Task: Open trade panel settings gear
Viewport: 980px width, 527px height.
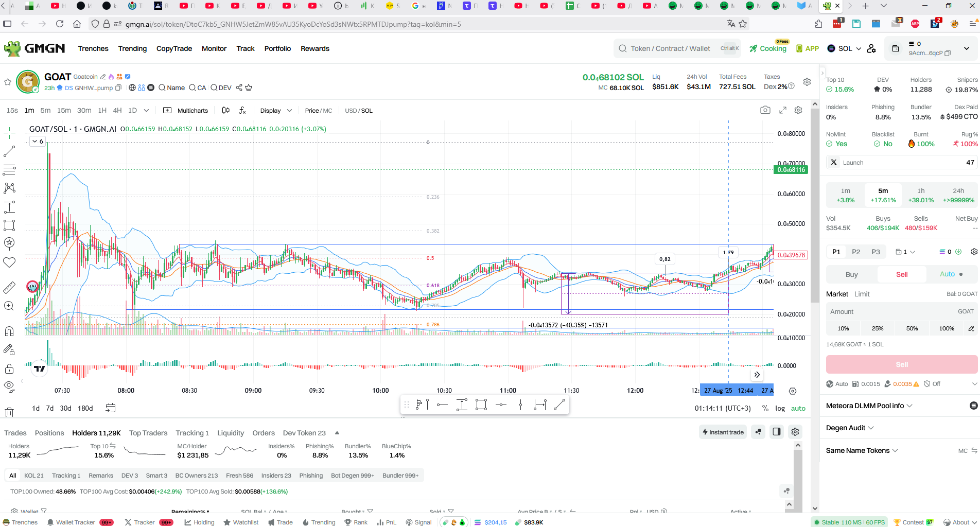Action: point(974,252)
